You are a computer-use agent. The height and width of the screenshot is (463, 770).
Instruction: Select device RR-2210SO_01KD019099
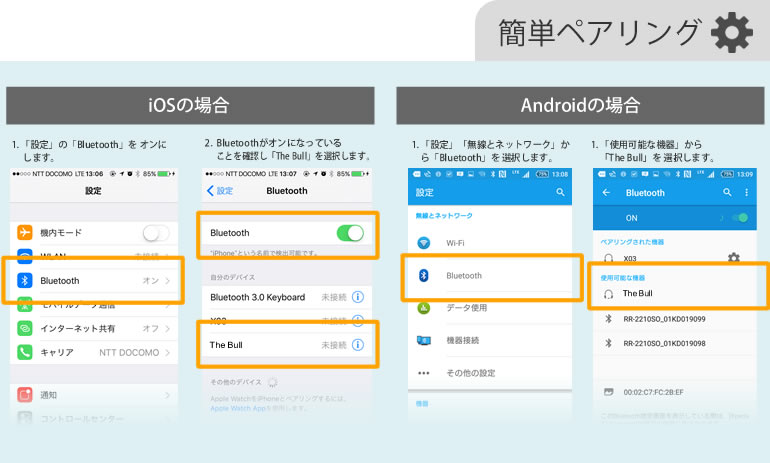pyautogui.click(x=675, y=319)
